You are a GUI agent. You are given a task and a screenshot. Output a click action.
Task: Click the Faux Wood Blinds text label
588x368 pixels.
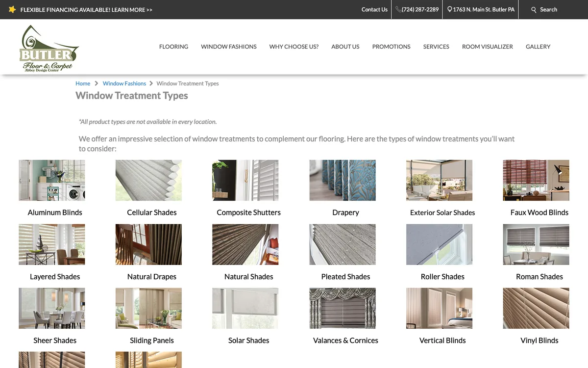click(539, 212)
